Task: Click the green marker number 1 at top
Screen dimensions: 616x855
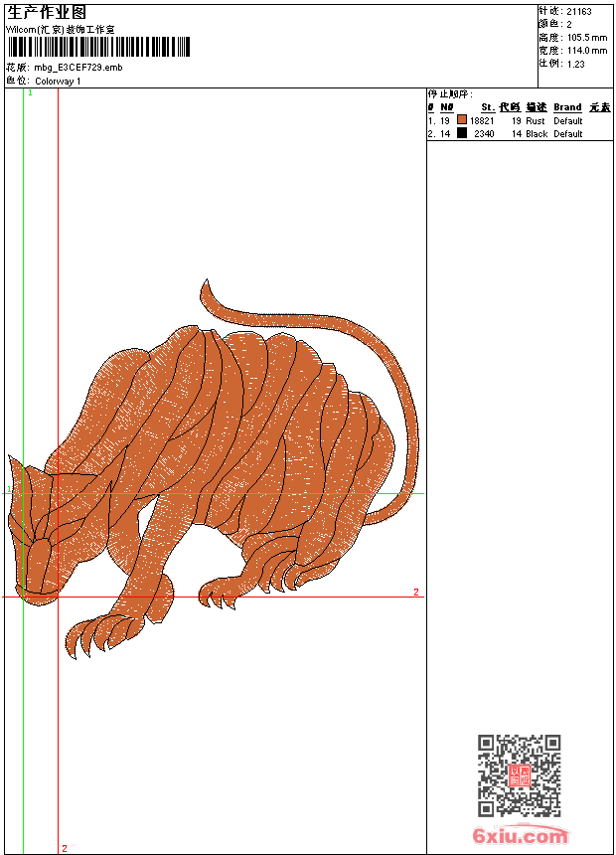Action: coord(30,92)
